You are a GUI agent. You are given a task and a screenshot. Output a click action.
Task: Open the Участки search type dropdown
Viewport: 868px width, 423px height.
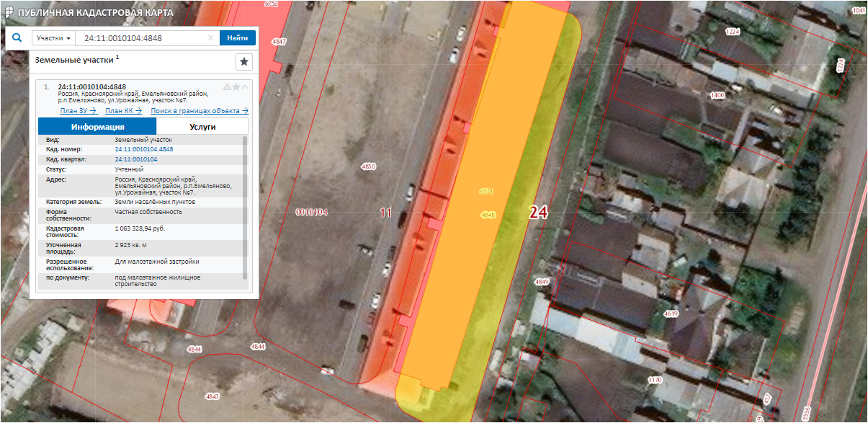53,38
